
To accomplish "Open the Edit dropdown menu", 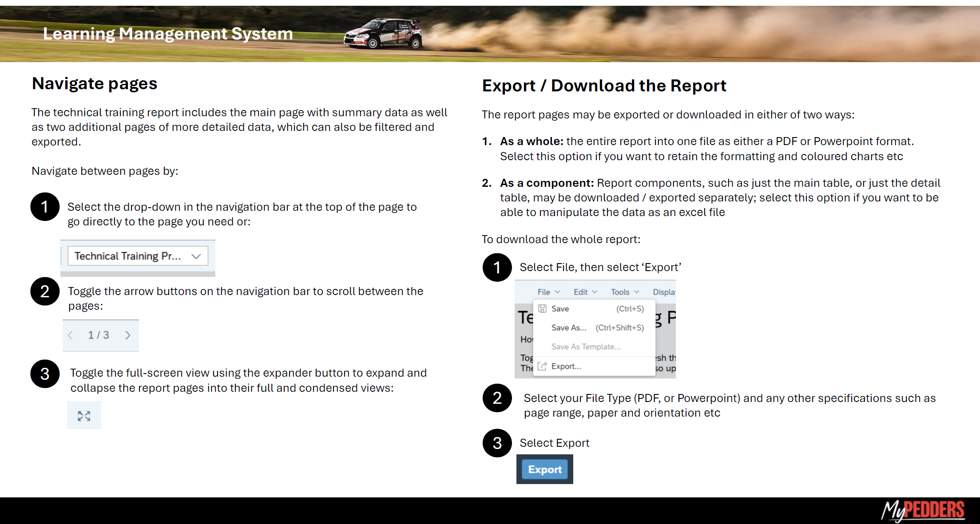I will 585,292.
